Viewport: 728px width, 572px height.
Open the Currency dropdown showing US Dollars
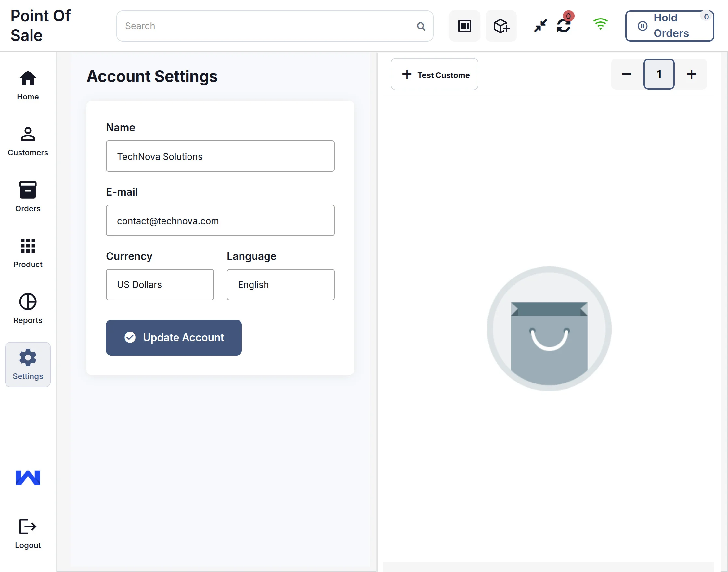pos(160,285)
